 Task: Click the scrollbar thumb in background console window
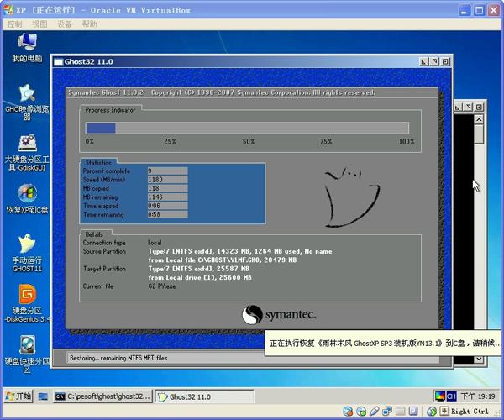[x=479, y=134]
